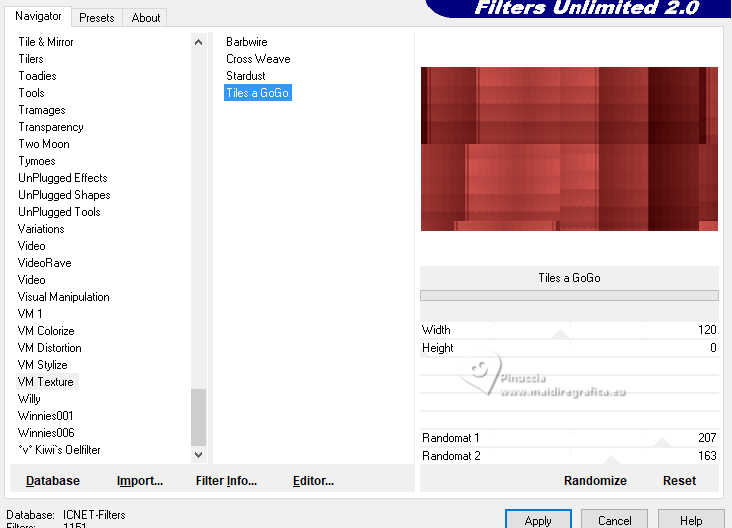Screen dimensions: 732x528
Task: Select the °v° Kiwi's Oelfilter category
Action: pos(59,450)
